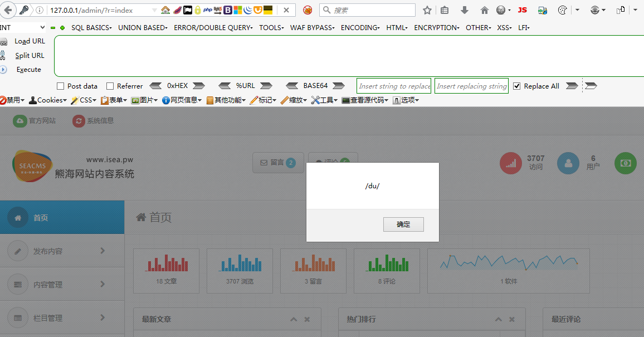Toggle the Post data checkbox
The height and width of the screenshot is (337, 644).
pos(60,86)
